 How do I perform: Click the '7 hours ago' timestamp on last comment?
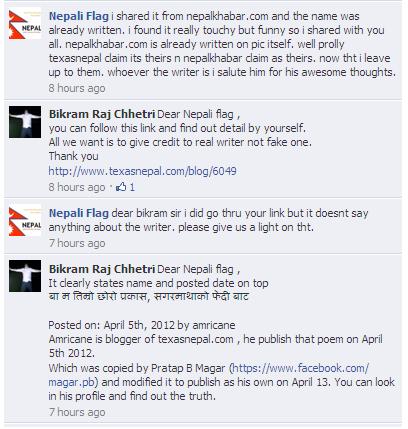pyautogui.click(x=77, y=412)
